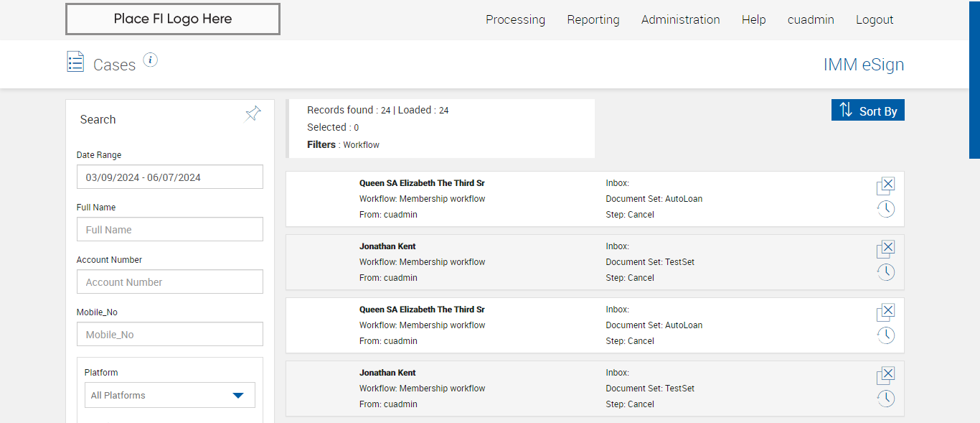Click the cancel-case icon on the first Queen SA Elizabeth row
This screenshot has height=423, width=980.
pos(886,185)
